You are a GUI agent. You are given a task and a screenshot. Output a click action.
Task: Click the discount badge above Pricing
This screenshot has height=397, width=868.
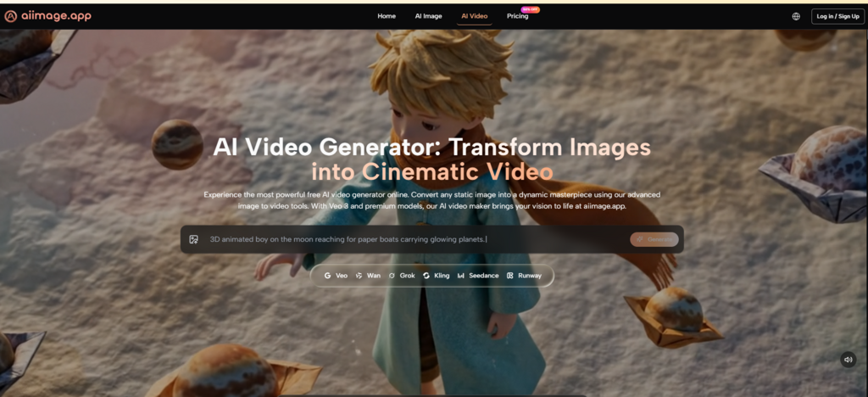pyautogui.click(x=530, y=9)
